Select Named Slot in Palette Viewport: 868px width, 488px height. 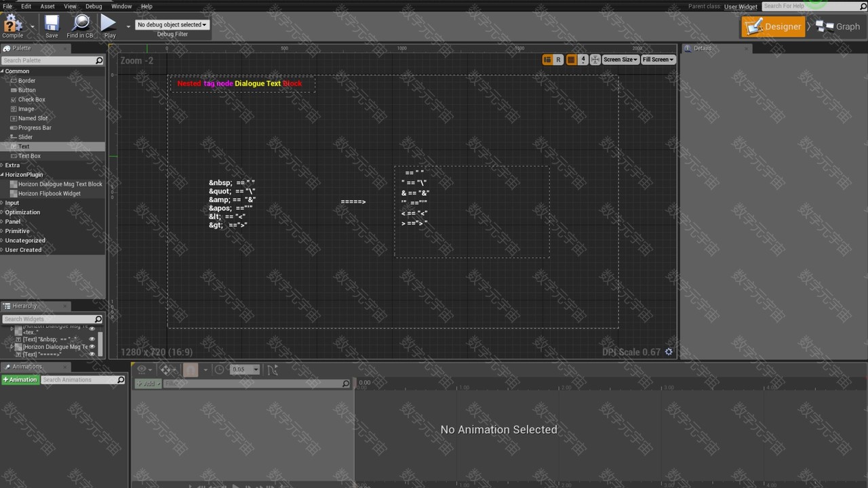(33, 119)
